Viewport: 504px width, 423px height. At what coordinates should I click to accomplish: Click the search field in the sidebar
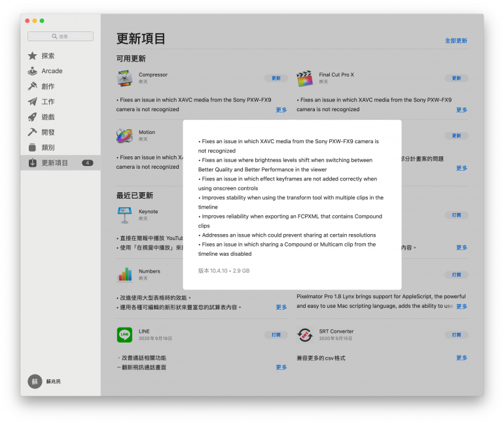(x=60, y=36)
